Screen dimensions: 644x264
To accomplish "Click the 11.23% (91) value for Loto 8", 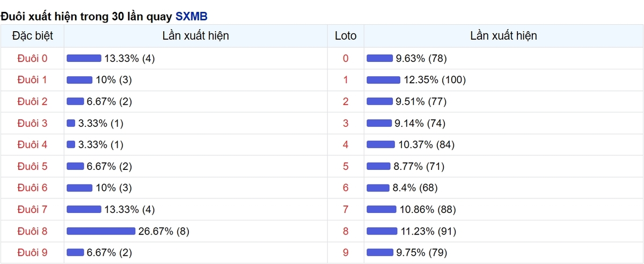I will [427, 231].
